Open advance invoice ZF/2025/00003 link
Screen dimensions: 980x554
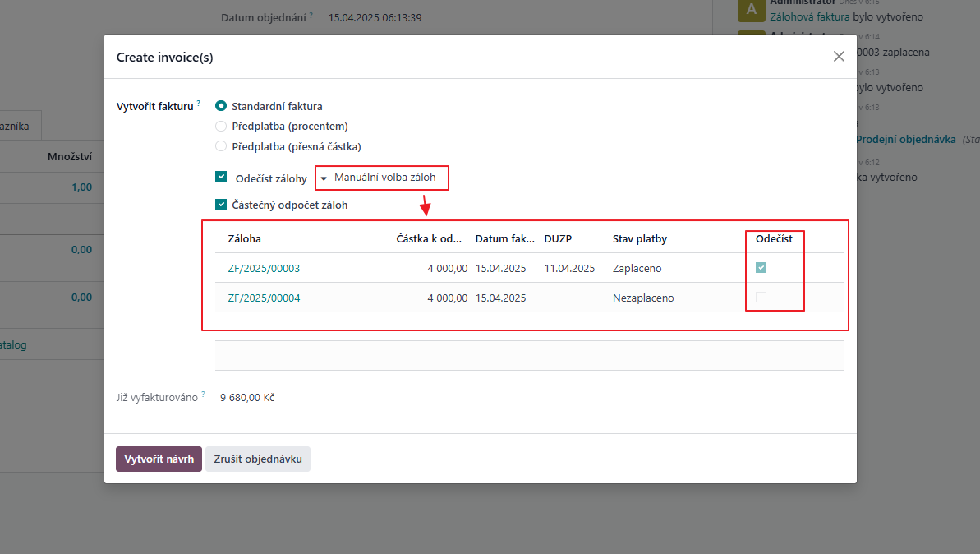264,269
